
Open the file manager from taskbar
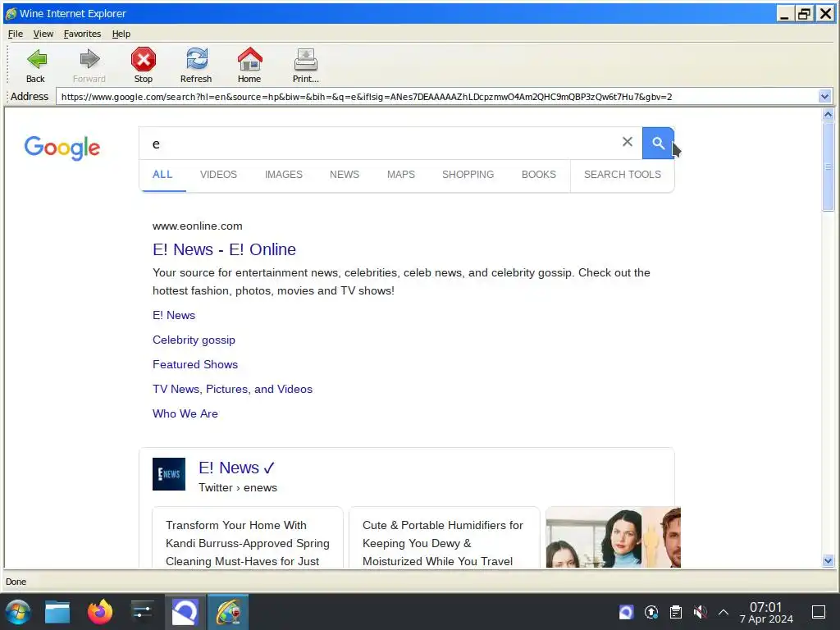tap(57, 612)
